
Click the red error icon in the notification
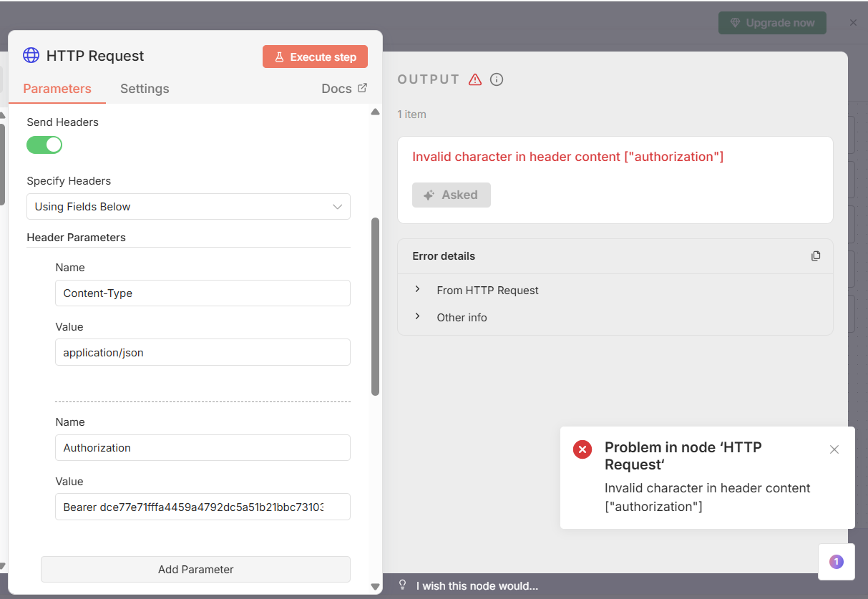tap(582, 449)
